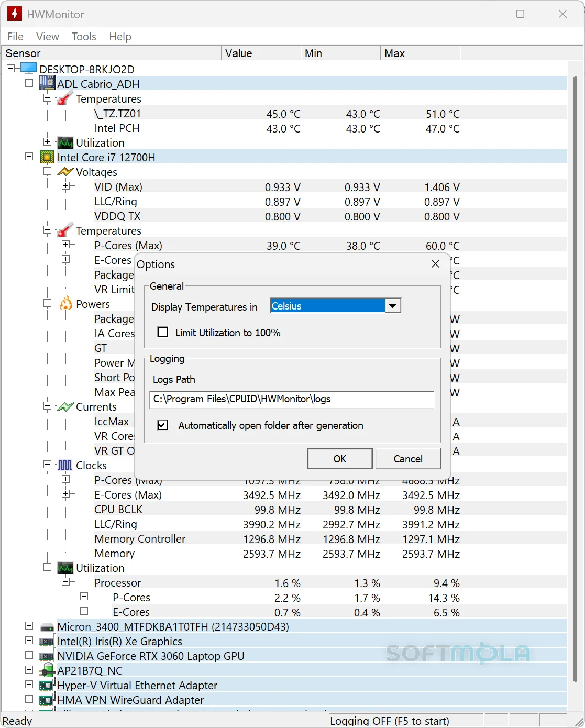Click the Hyper-V Virtual Ethernet Adapter icon
585x728 pixels.
click(x=47, y=685)
